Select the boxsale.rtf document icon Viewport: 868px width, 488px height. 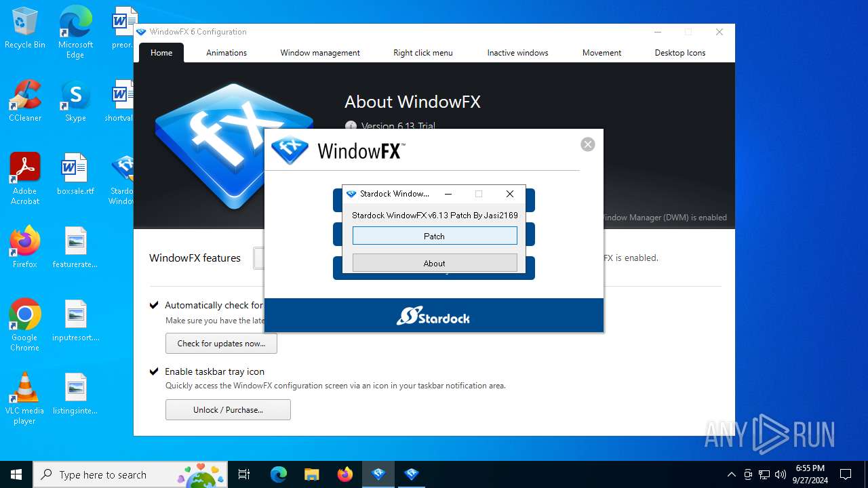pos(75,174)
